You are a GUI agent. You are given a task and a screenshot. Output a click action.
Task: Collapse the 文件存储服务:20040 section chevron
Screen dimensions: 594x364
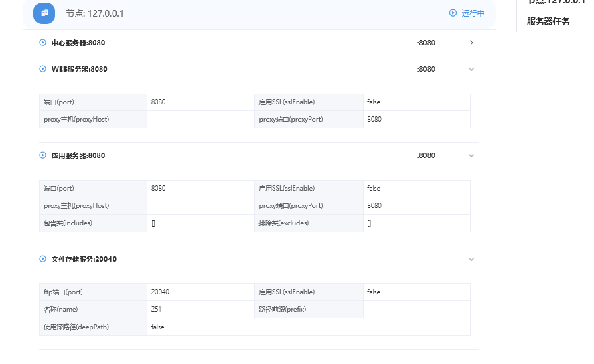(x=471, y=259)
